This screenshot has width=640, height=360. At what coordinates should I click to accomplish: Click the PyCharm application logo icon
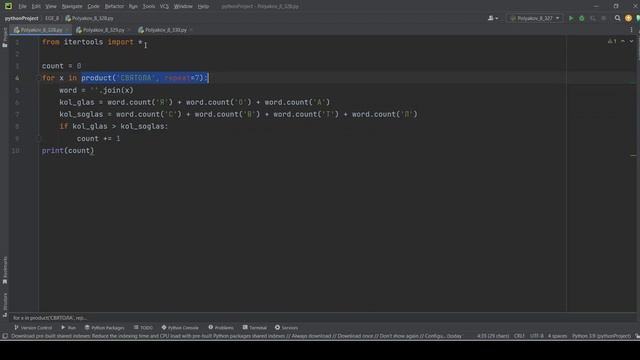(8, 6)
